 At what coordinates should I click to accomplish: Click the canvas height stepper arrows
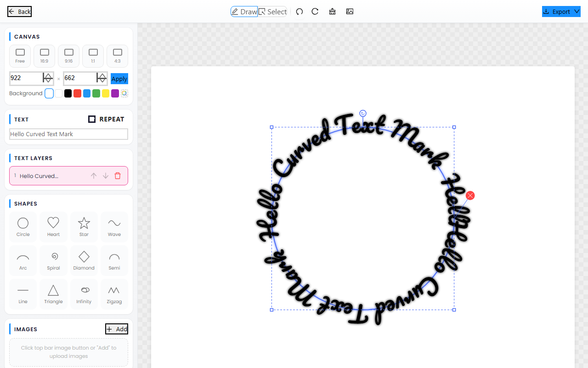(x=102, y=78)
